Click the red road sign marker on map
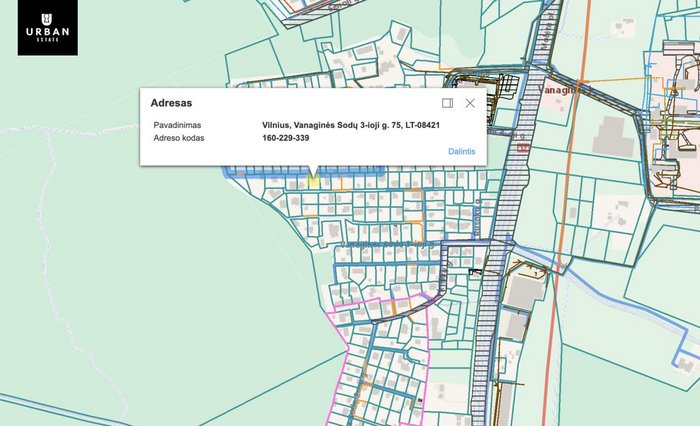Image resolution: width=700 pixels, height=426 pixels. tap(523, 148)
